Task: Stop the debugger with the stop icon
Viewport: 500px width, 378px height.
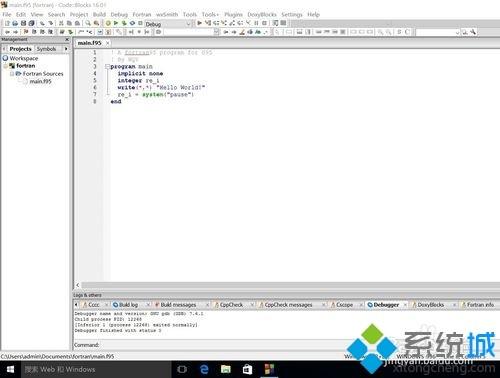Action: tap(264, 23)
